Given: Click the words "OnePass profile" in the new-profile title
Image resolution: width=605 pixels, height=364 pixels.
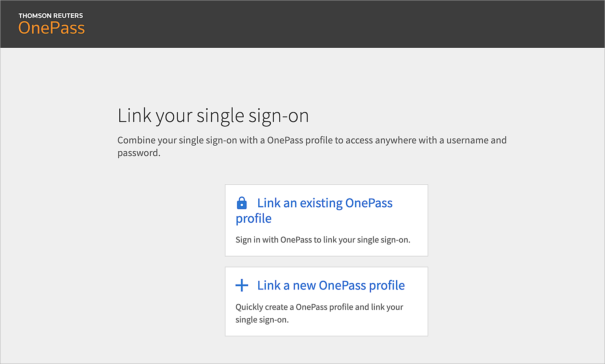Looking at the screenshot, I should click(x=362, y=285).
